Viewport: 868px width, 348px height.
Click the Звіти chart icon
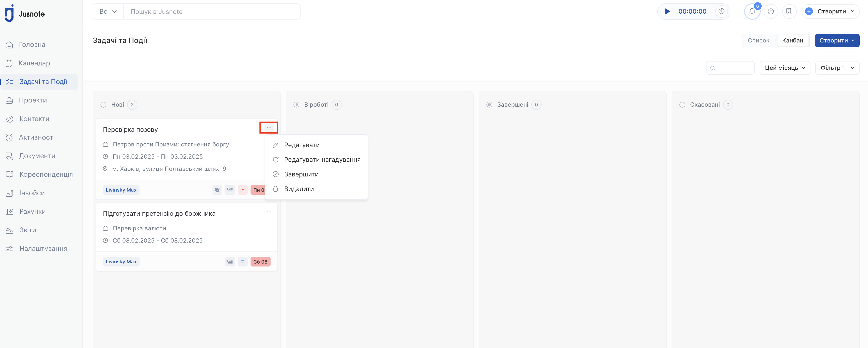click(x=10, y=230)
